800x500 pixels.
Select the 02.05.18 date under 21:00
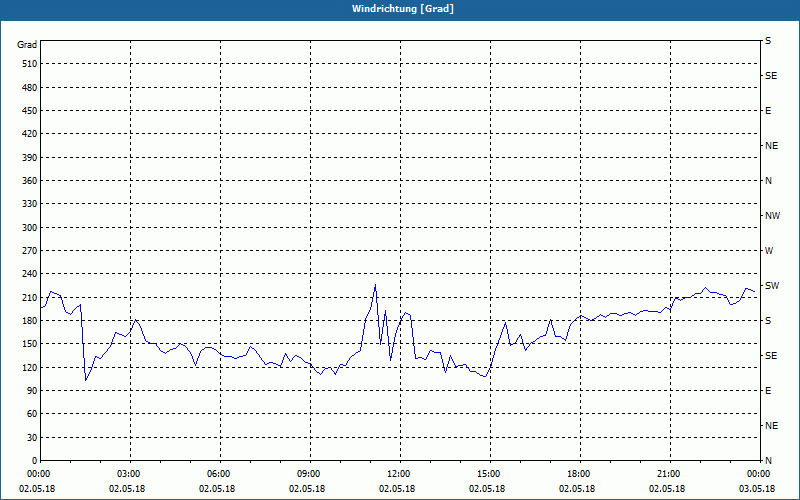pyautogui.click(x=667, y=489)
